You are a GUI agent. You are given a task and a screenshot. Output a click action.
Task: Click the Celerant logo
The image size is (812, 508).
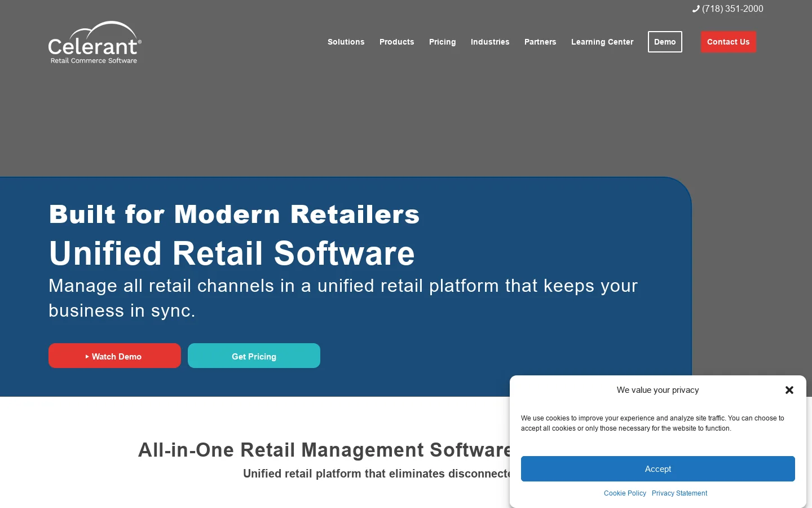click(95, 43)
